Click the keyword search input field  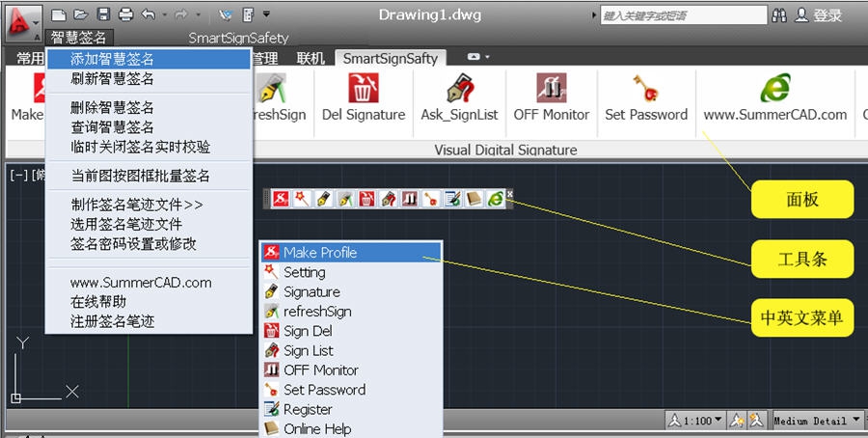pos(684,15)
